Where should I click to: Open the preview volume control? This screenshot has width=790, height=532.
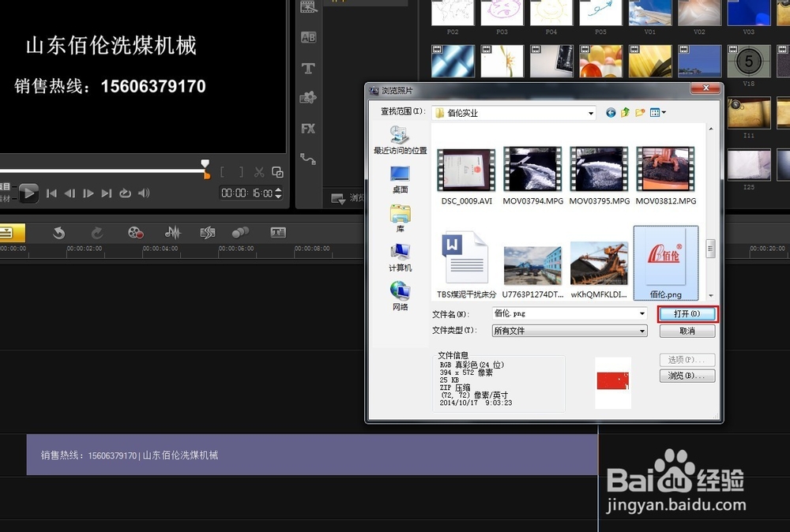(144, 193)
